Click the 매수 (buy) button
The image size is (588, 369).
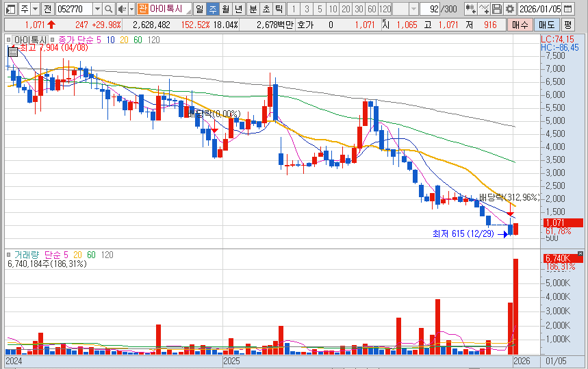click(520, 25)
